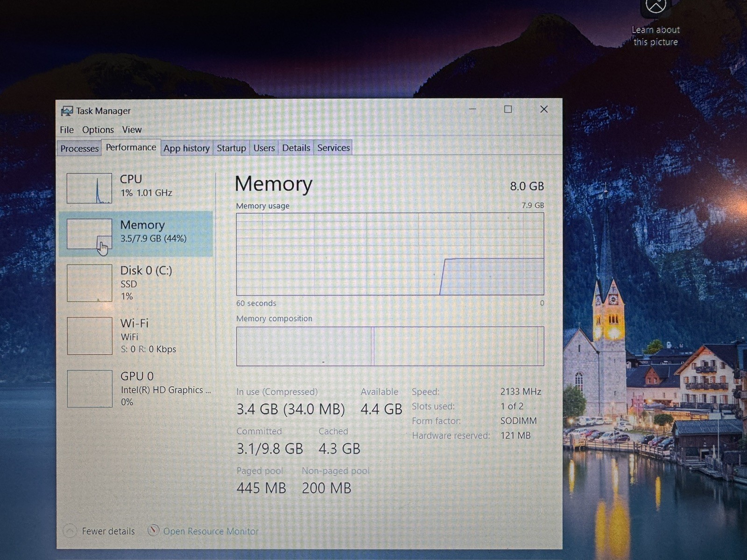Close the Task Manager window
This screenshot has width=747, height=560.
click(x=544, y=109)
